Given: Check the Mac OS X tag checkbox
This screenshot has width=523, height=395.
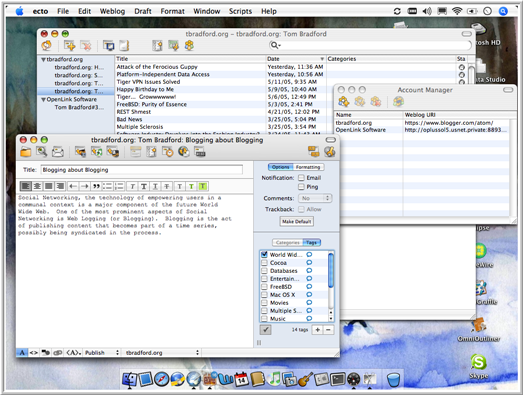Looking at the screenshot, I should [x=264, y=295].
